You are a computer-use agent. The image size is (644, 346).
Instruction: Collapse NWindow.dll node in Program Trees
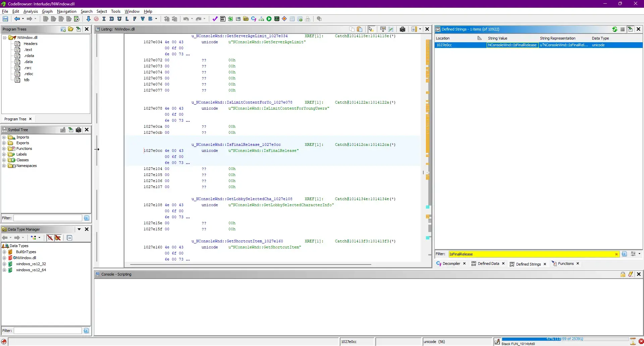pyautogui.click(x=5, y=38)
